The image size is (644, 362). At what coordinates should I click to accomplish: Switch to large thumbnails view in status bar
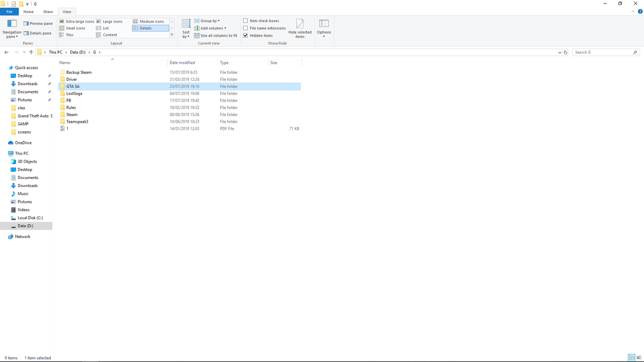coord(639,357)
